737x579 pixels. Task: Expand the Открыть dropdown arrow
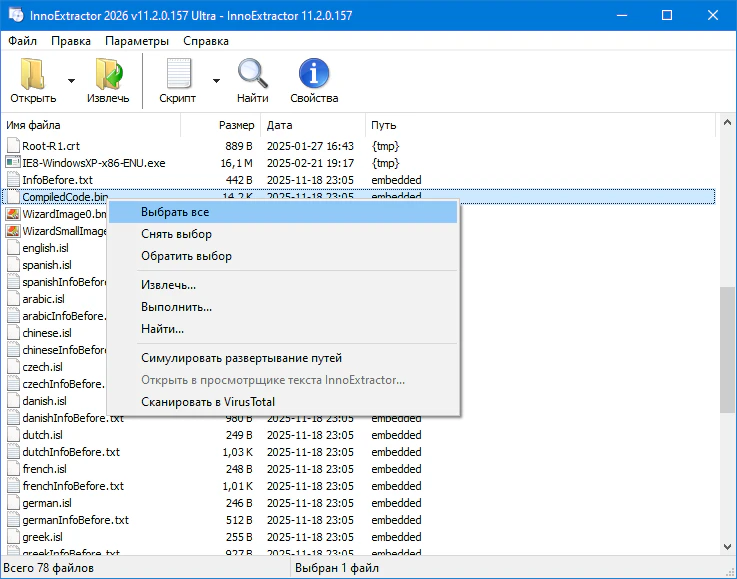[71, 81]
